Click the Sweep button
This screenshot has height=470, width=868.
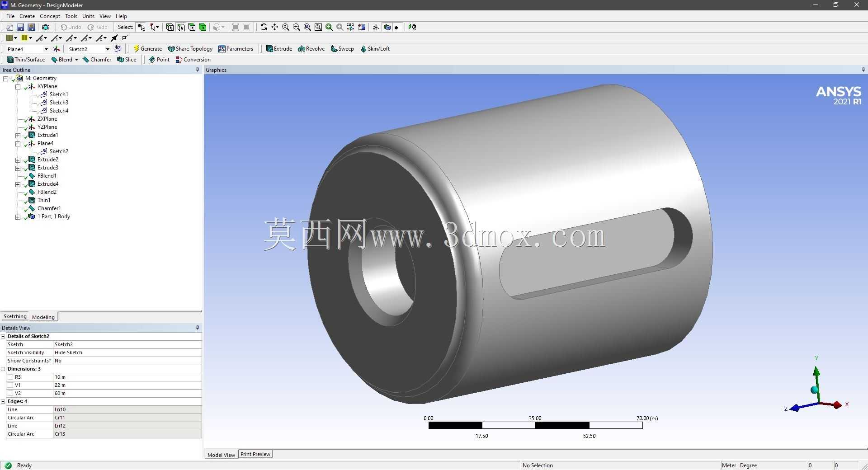pos(342,49)
